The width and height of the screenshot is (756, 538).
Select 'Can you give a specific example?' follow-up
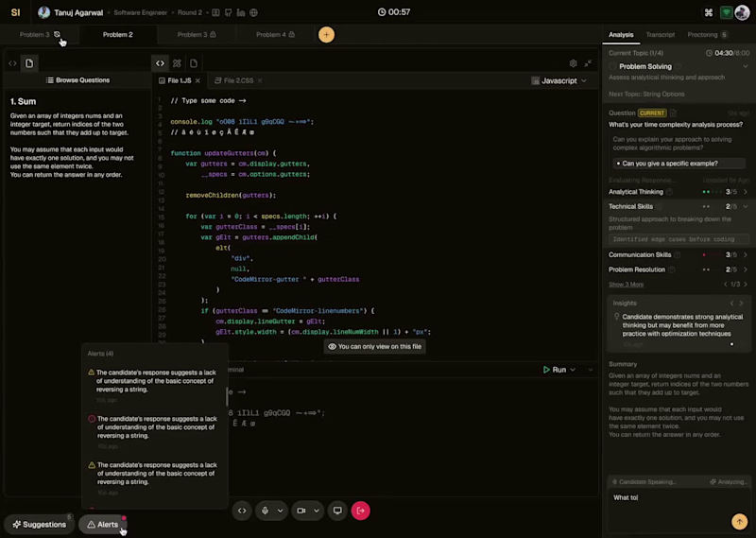pos(679,164)
